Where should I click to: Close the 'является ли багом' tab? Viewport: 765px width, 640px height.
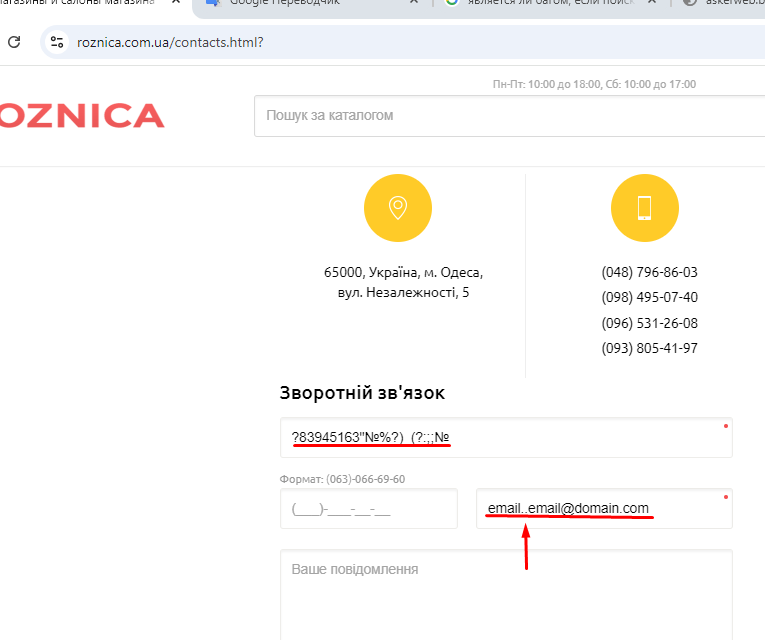click(654, 3)
